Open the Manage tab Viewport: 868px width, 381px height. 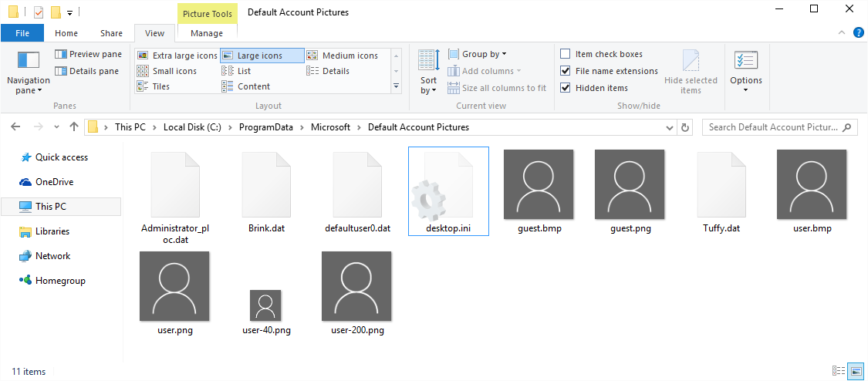point(207,33)
